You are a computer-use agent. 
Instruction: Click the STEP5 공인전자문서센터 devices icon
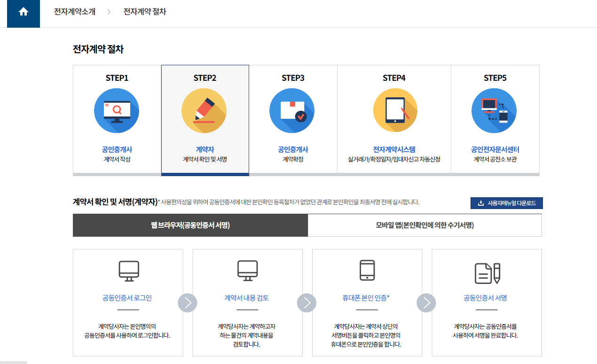pos(494,110)
